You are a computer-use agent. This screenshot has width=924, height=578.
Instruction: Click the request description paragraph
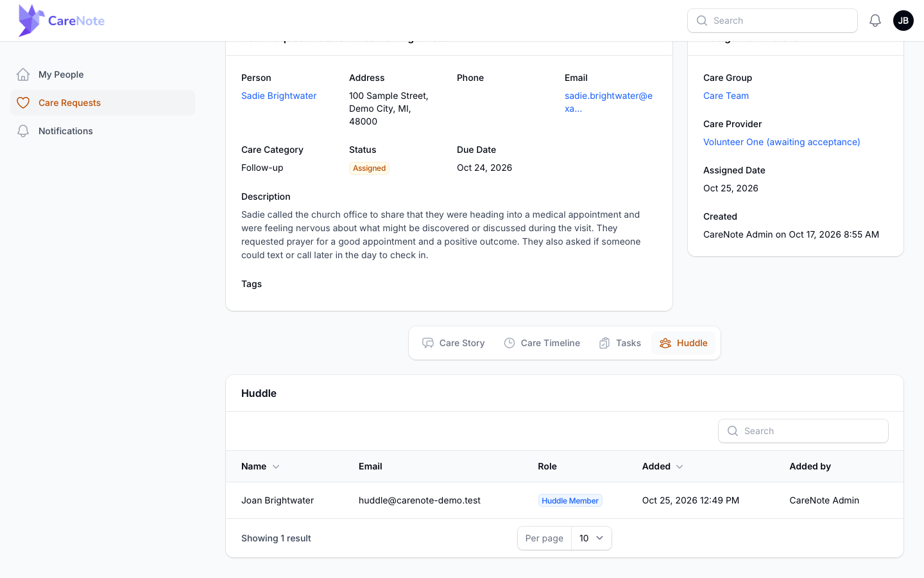pos(441,235)
